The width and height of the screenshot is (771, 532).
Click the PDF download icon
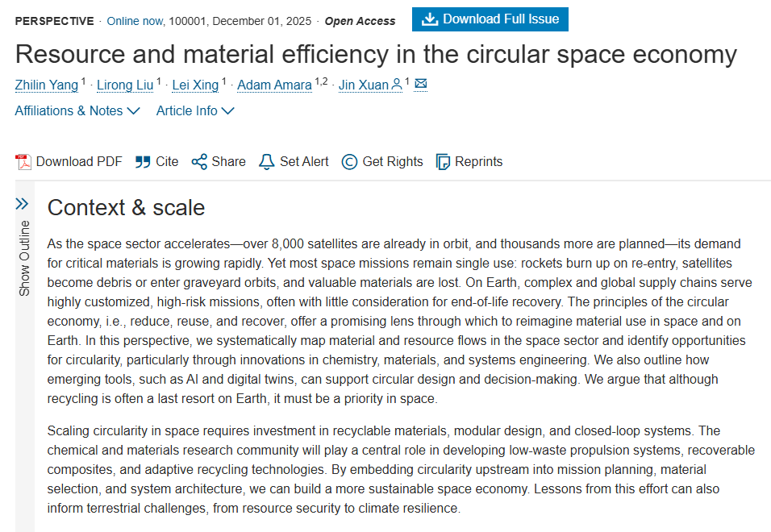pos(23,162)
